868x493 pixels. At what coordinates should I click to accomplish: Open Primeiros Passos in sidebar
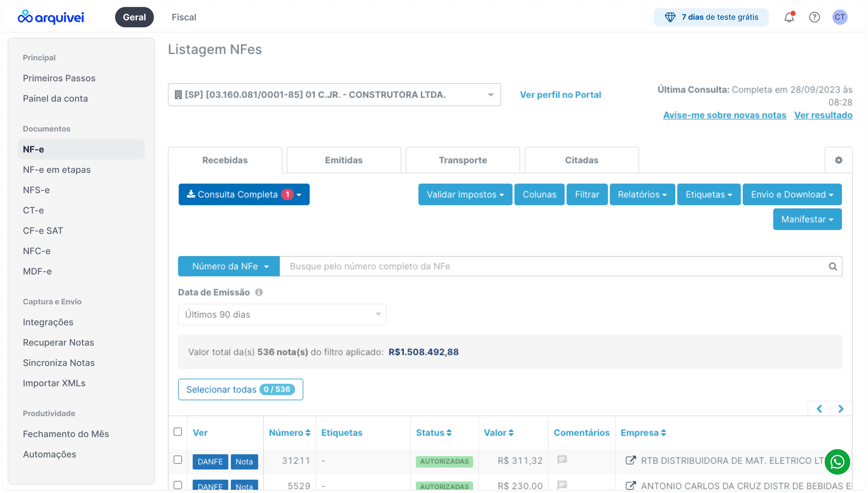tap(59, 78)
